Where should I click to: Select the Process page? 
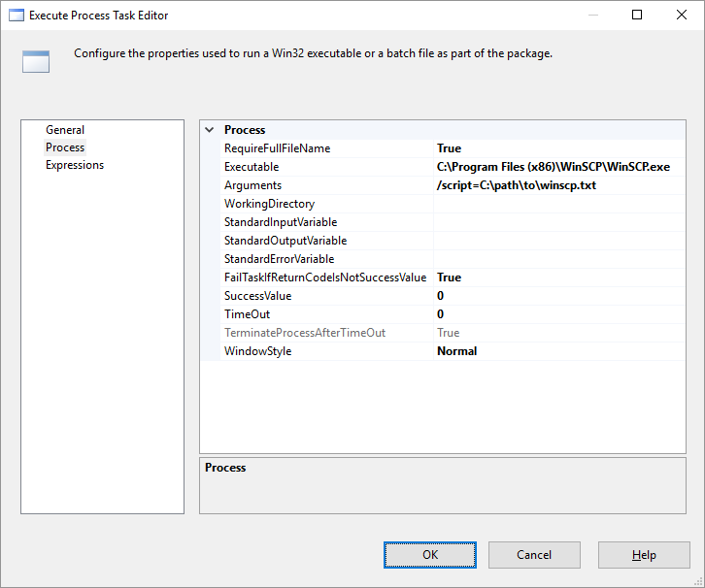click(x=65, y=147)
